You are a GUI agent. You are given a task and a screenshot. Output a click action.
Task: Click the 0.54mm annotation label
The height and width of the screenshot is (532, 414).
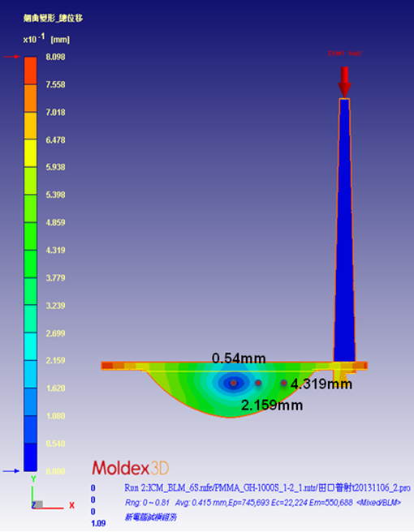pos(239,358)
